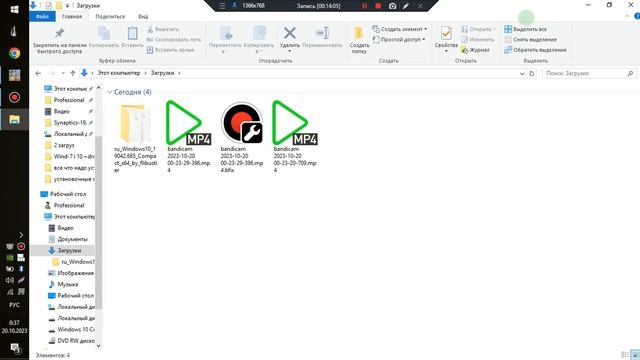Image resolution: width=640 pixels, height=360 pixels.
Task: Open Bandicam from the taskbar red record icon
Action: (x=14, y=97)
